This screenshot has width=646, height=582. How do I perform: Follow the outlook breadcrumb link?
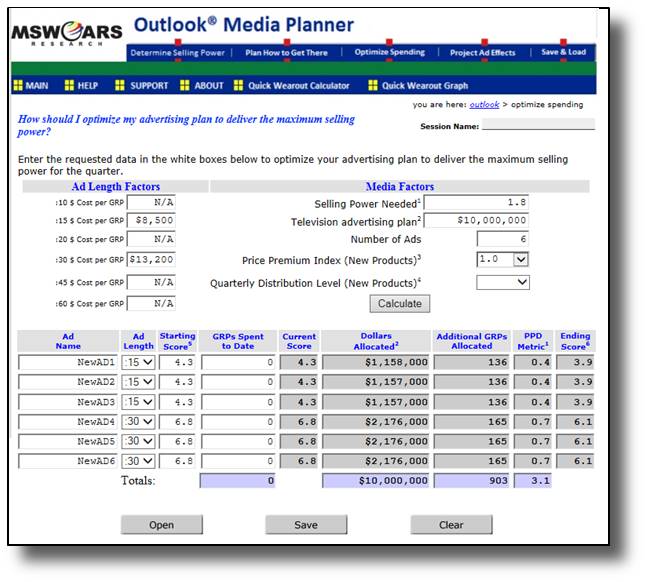point(484,105)
